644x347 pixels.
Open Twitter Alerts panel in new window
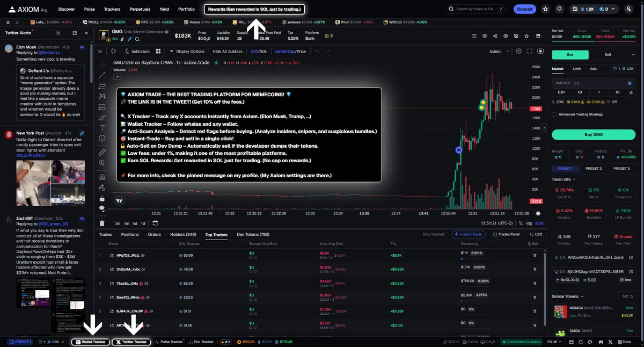(x=74, y=33)
